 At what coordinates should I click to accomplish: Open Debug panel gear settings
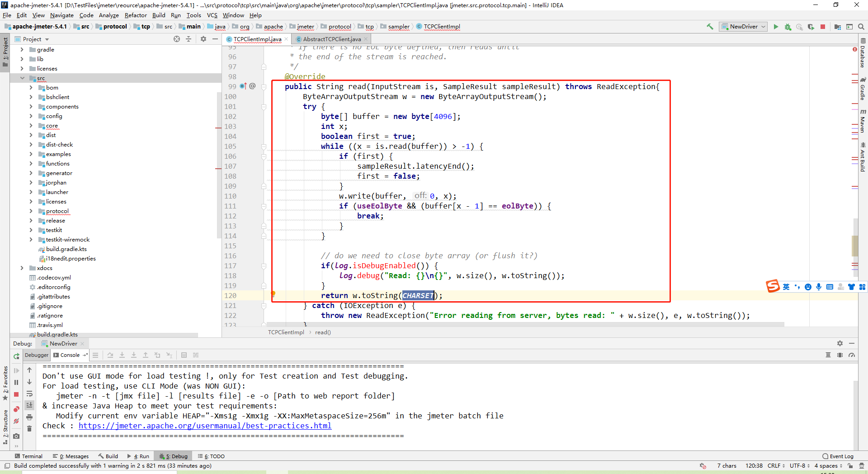click(840, 343)
